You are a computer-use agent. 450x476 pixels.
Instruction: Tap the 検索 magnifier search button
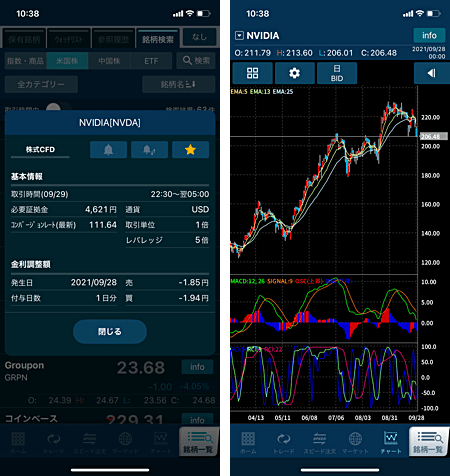(x=196, y=61)
